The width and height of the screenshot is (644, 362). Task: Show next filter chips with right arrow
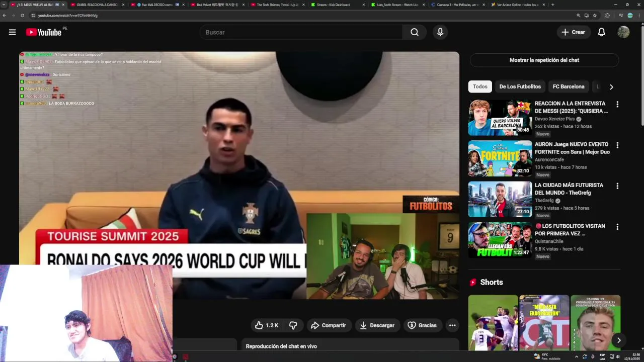coord(611,87)
